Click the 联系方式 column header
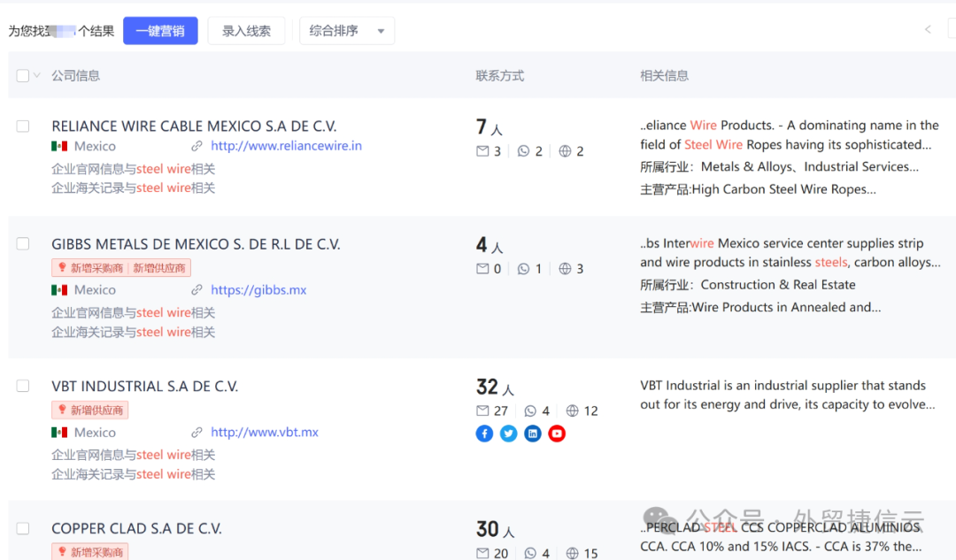This screenshot has width=956, height=560. (500, 75)
